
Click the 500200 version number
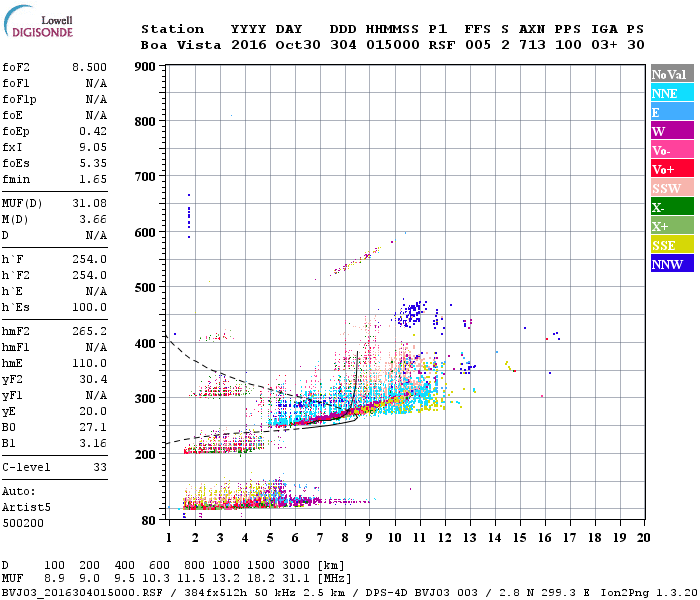point(23,523)
